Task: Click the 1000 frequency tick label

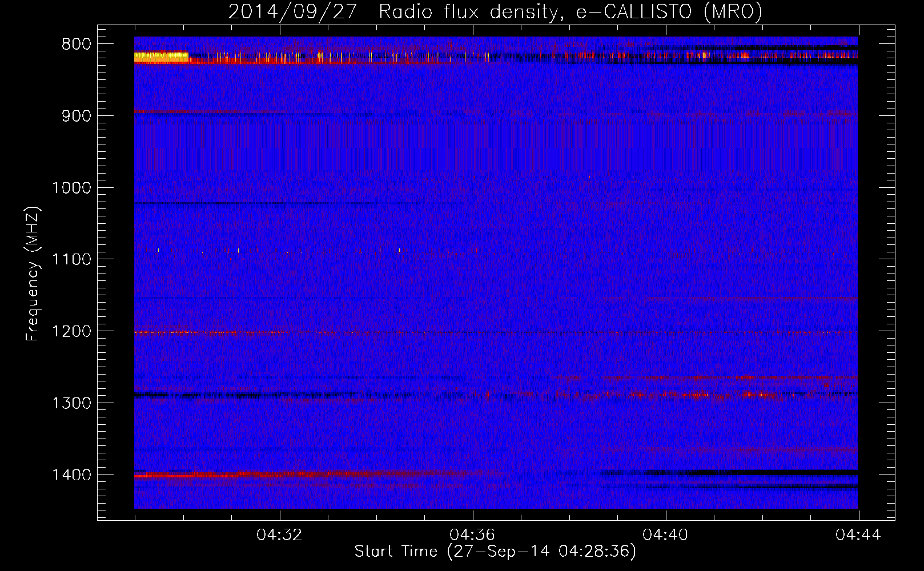Action: (71, 188)
